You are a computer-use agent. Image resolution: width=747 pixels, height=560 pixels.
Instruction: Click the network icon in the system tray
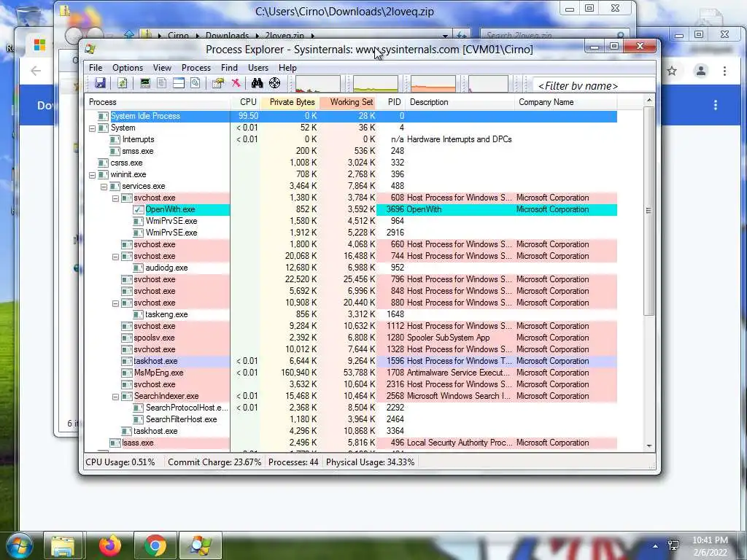tap(673, 545)
